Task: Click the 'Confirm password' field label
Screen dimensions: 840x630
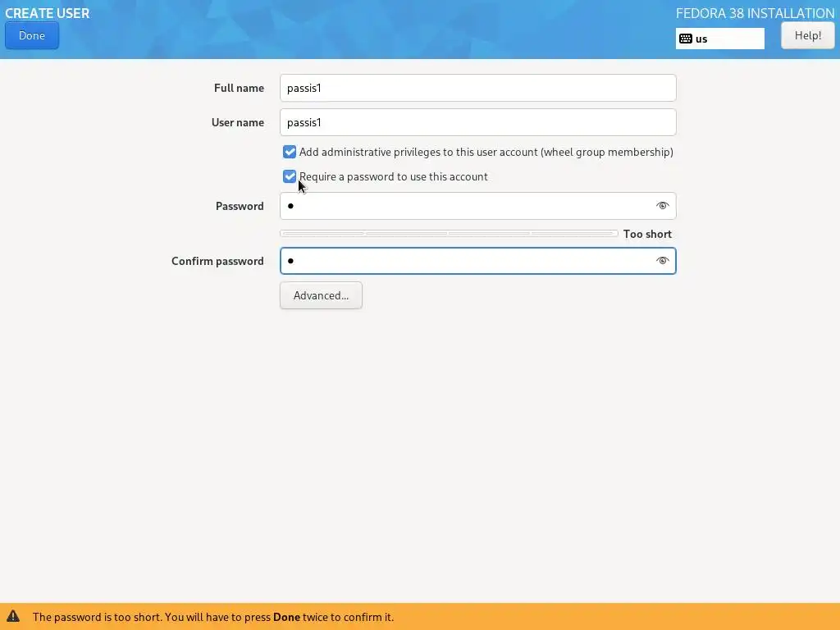Action: tap(217, 261)
